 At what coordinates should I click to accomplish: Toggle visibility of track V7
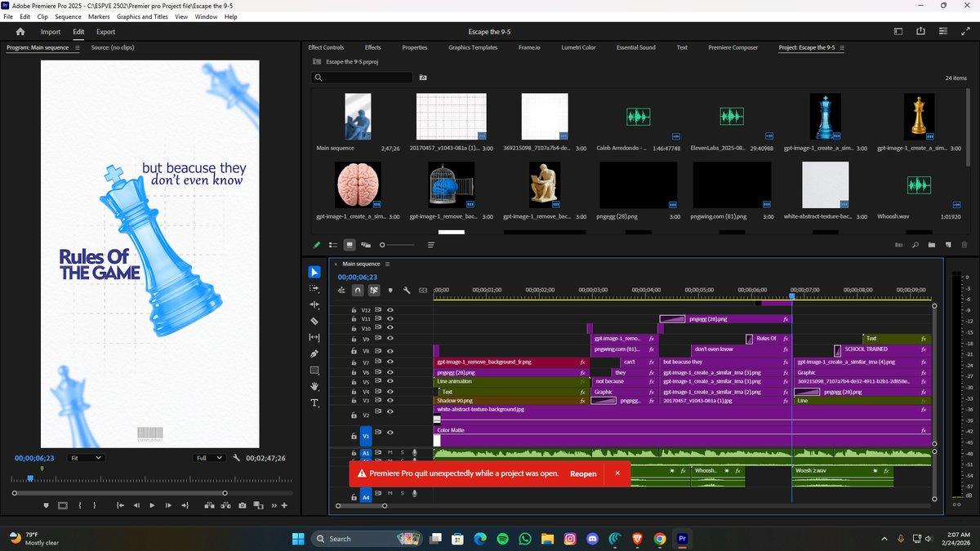click(x=390, y=362)
